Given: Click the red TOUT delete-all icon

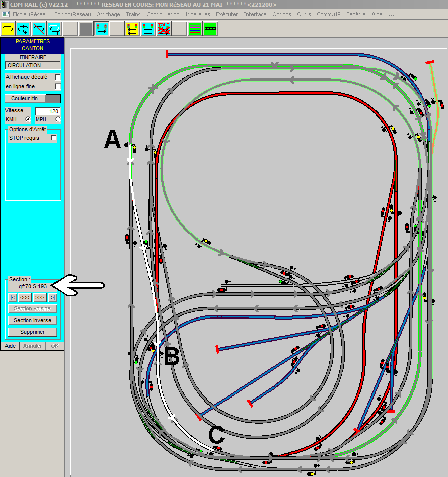Looking at the screenshot, I should click(x=164, y=29).
